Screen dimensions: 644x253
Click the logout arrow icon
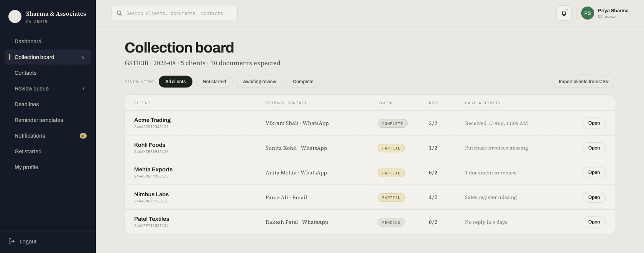pos(11,242)
